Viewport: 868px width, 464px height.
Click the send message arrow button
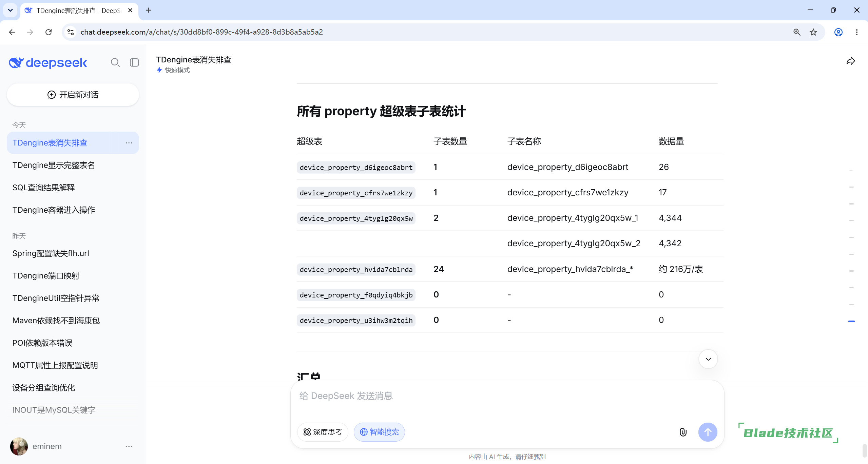(708, 432)
